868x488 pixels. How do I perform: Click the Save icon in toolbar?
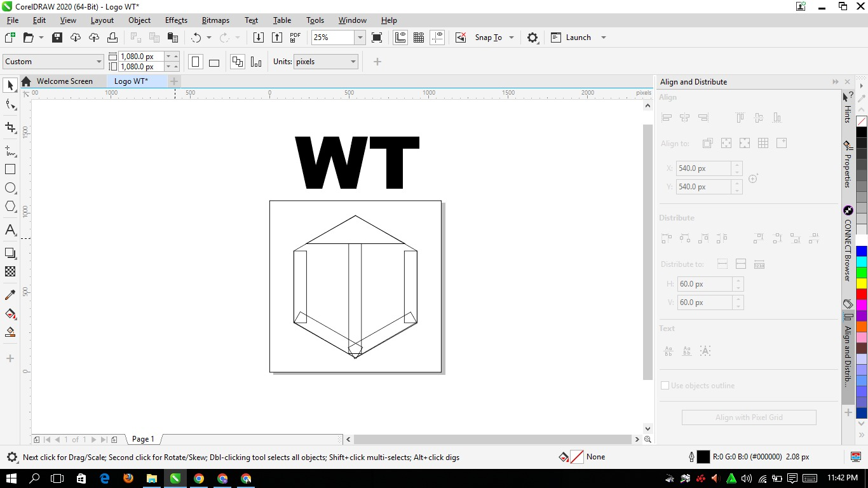pos(57,37)
